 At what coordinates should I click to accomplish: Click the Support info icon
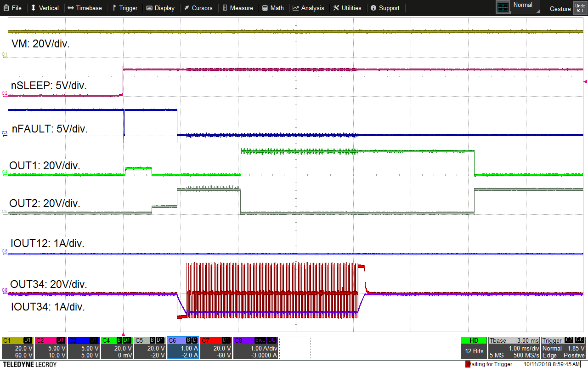373,7
